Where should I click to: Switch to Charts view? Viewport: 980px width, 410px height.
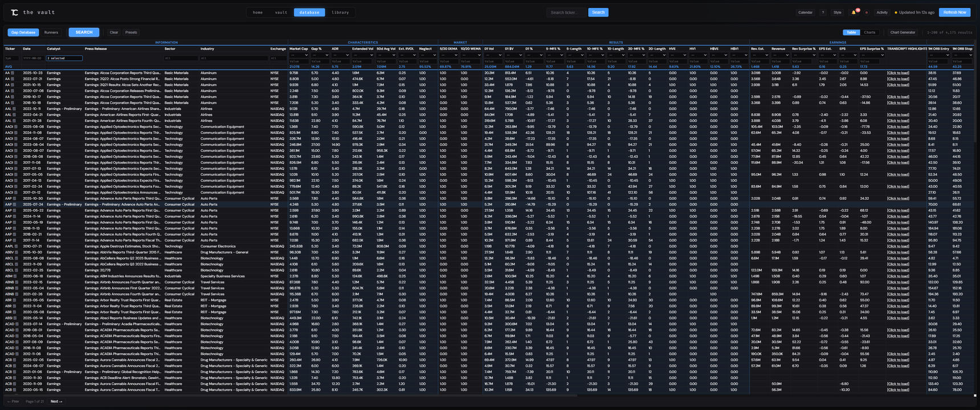(869, 32)
